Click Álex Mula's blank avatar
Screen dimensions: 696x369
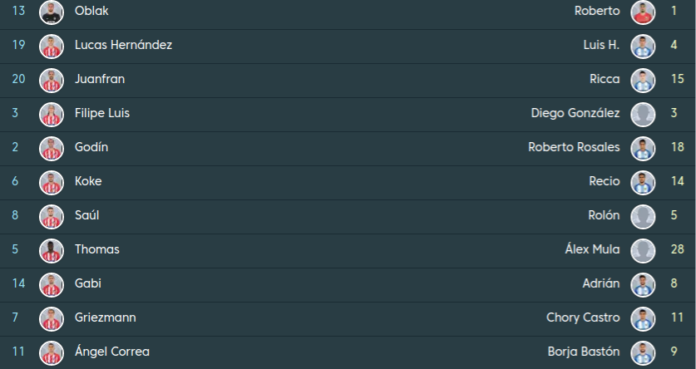tap(643, 250)
